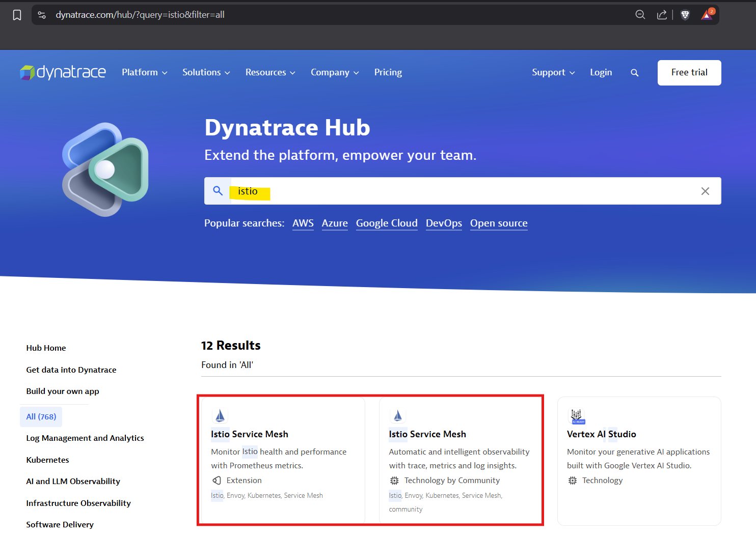Image resolution: width=756 pixels, height=536 pixels.
Task: Expand the Support menu
Action: (x=553, y=72)
